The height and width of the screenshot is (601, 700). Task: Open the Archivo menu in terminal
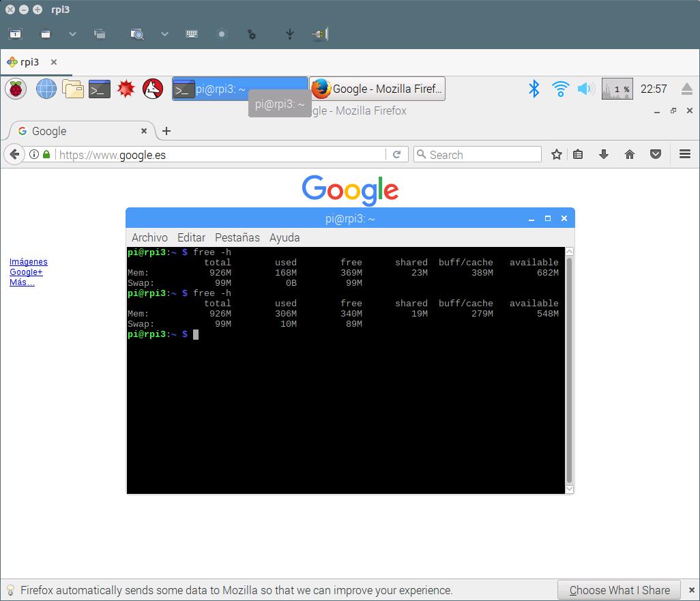click(x=149, y=237)
